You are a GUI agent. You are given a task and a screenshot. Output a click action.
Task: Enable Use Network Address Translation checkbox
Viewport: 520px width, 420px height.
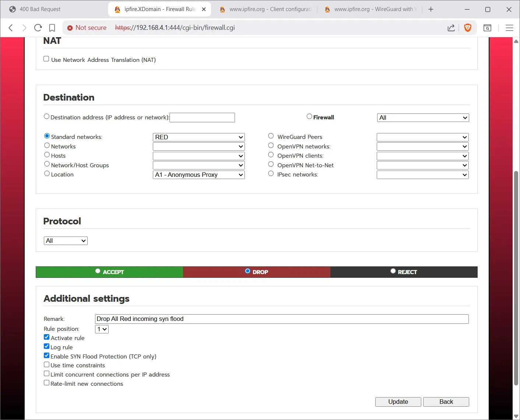coord(46,59)
